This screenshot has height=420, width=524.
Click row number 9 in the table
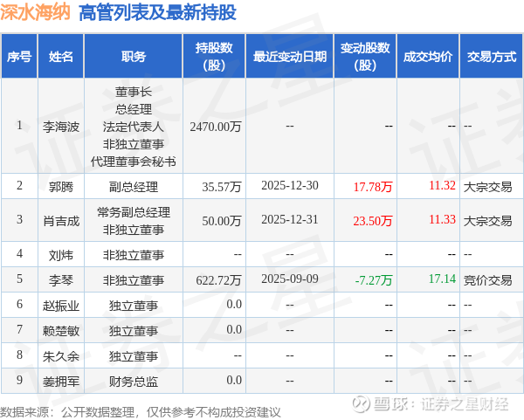coord(19,380)
